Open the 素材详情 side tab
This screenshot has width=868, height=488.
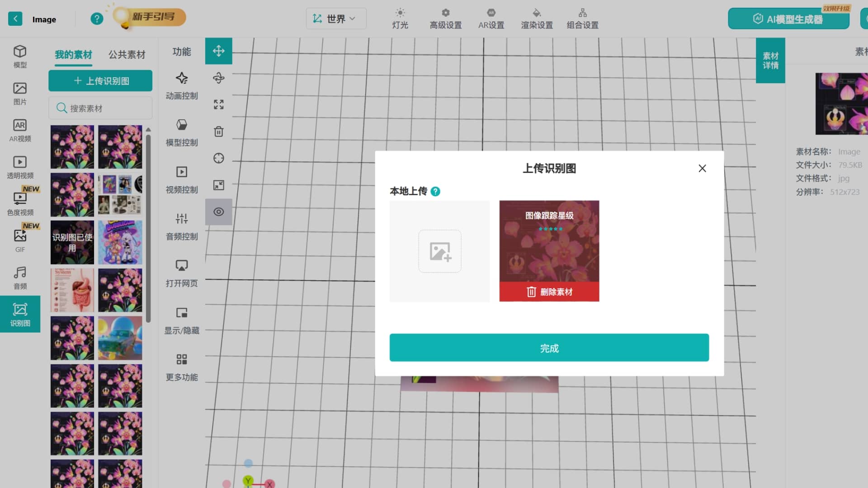[x=770, y=61]
